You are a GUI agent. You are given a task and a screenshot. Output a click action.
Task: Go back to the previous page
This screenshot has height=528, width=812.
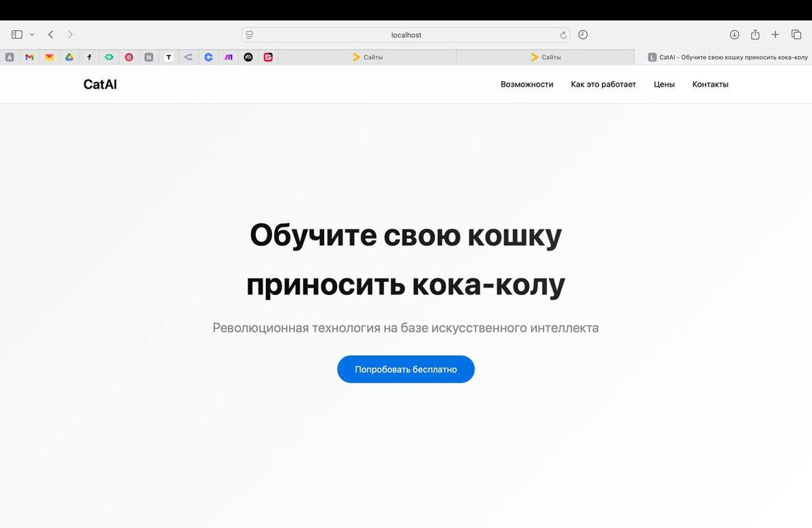tap(51, 35)
